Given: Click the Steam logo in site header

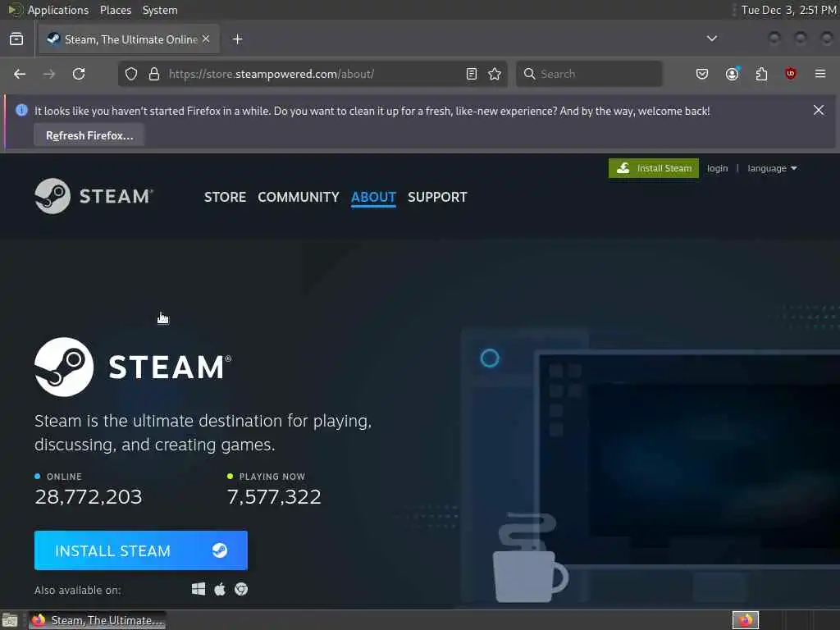Looking at the screenshot, I should tap(94, 196).
